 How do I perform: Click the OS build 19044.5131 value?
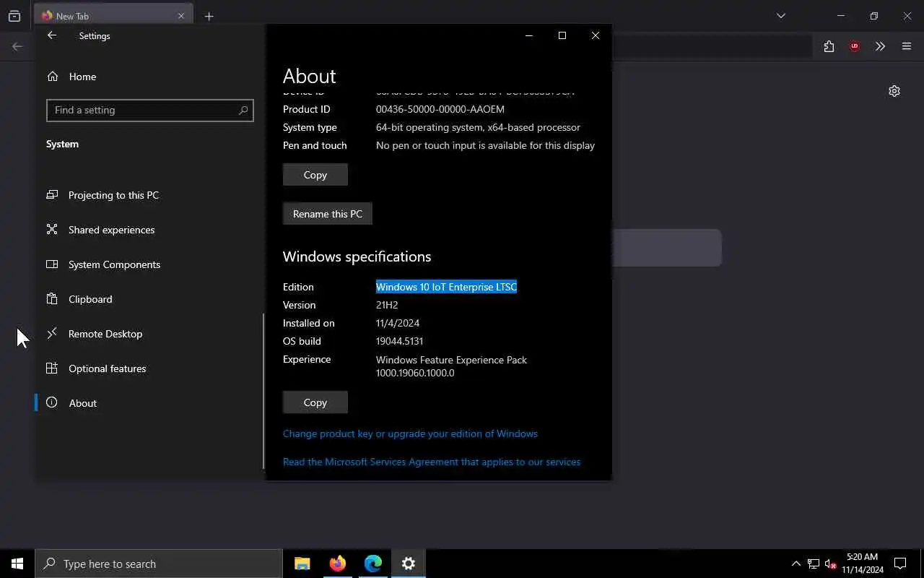click(399, 341)
